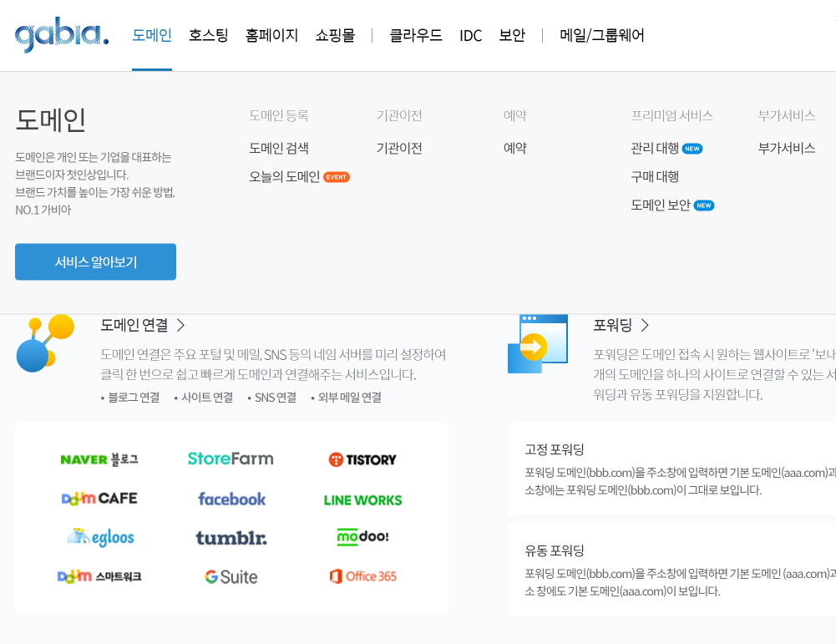Click the 포워딩 window arrow icon
The width and height of the screenshot is (836, 644).
pos(538,344)
